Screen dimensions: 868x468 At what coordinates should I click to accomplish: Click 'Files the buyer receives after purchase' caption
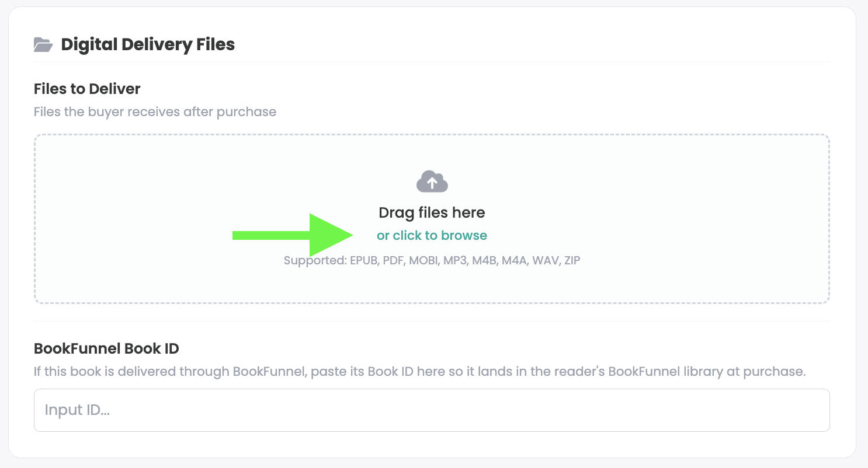(155, 111)
